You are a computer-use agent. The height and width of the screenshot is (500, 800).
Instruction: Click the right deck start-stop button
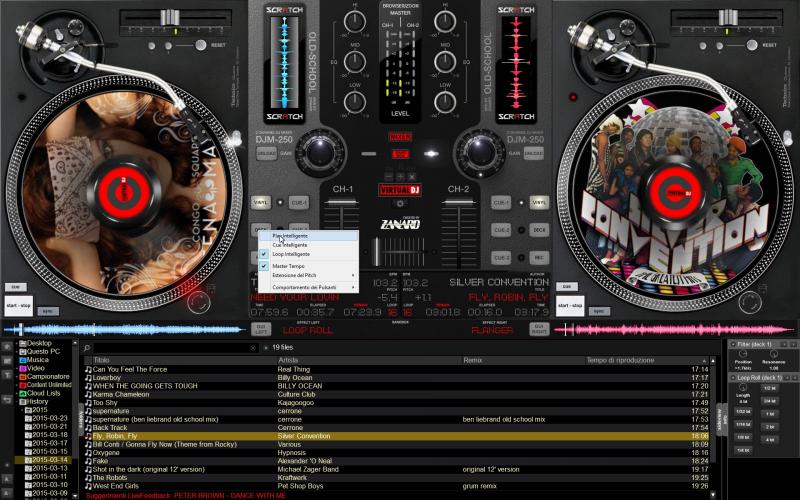(570, 306)
